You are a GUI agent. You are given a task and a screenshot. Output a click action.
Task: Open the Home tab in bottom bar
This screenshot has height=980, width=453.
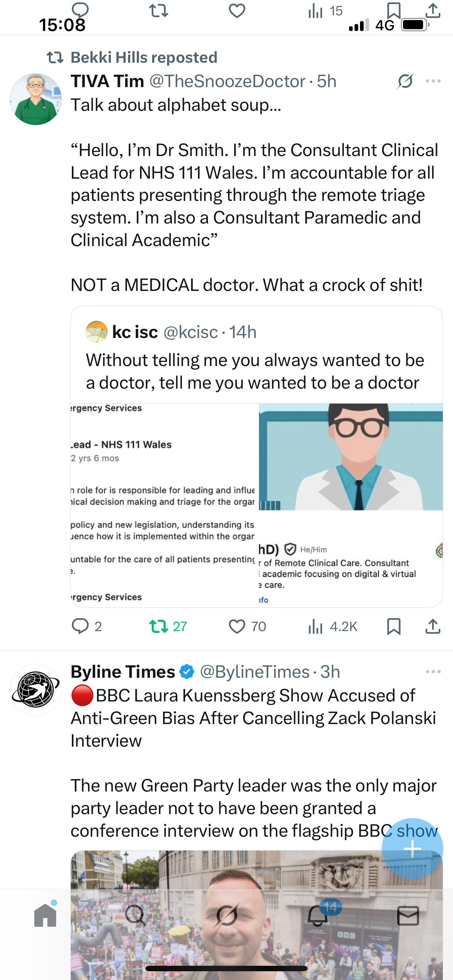[45, 915]
